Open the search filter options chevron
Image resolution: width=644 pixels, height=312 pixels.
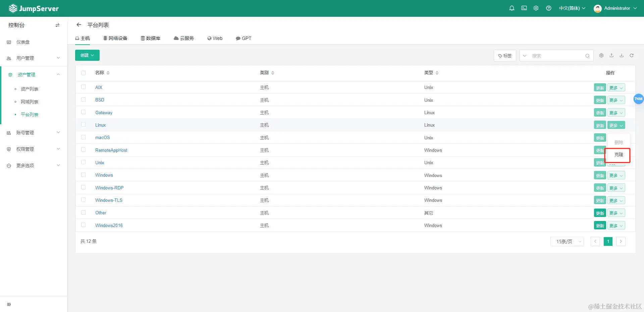point(525,56)
